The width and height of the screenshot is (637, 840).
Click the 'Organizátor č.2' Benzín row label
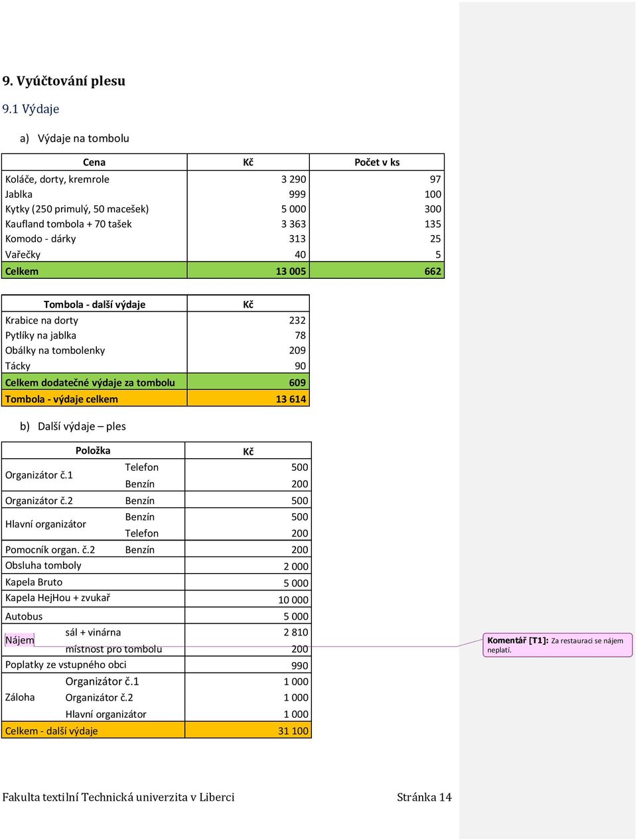(39, 501)
